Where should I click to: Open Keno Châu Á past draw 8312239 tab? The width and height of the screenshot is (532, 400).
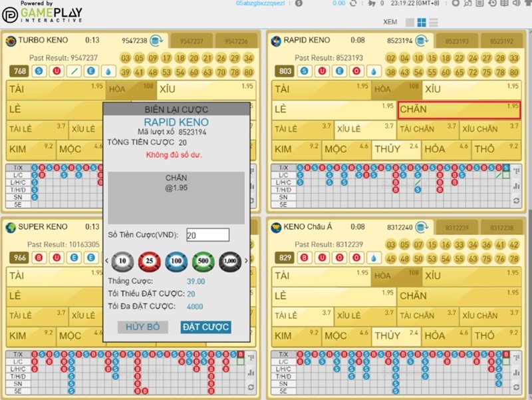(457, 228)
